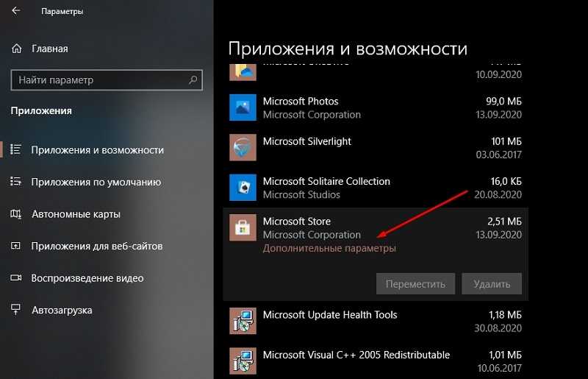
Task: Open Воспроизведение видео section
Action: [87, 278]
